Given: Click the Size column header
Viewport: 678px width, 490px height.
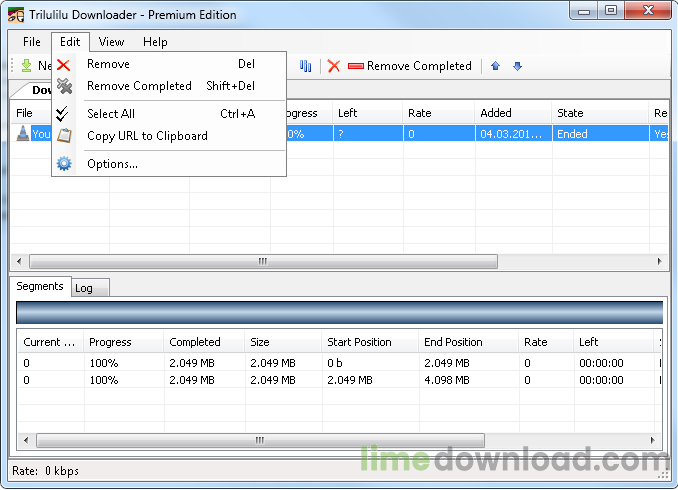Looking at the screenshot, I should pos(283,342).
